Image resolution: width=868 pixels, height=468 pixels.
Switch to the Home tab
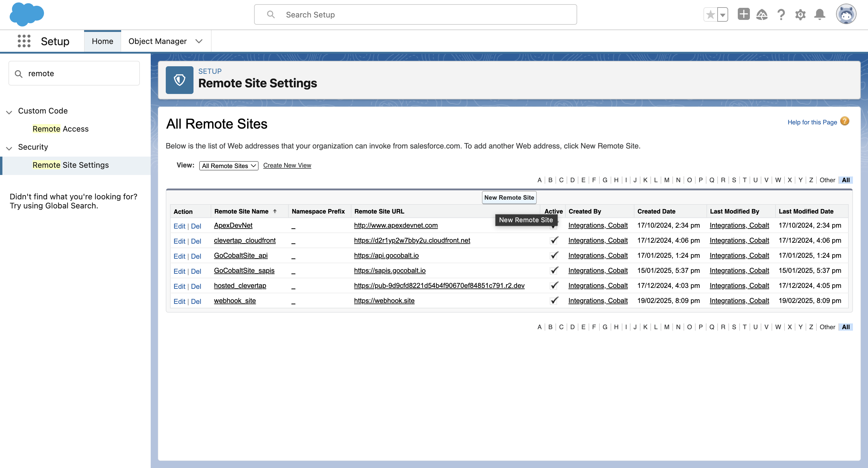click(102, 41)
